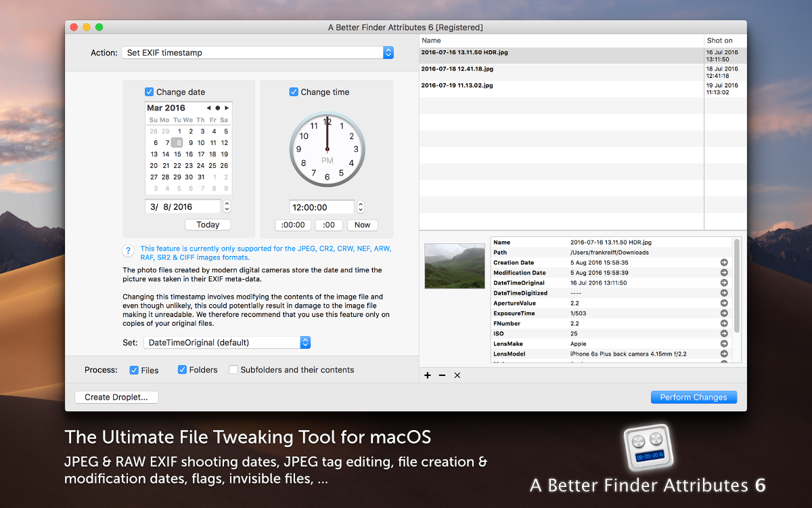Click the arrow icon next to ExposureTime
The height and width of the screenshot is (508, 812).
click(x=724, y=313)
